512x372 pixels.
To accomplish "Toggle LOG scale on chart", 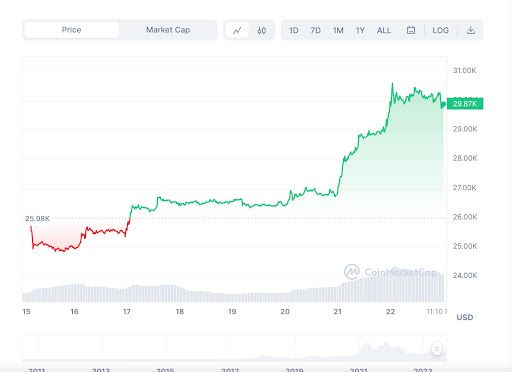I will [440, 30].
